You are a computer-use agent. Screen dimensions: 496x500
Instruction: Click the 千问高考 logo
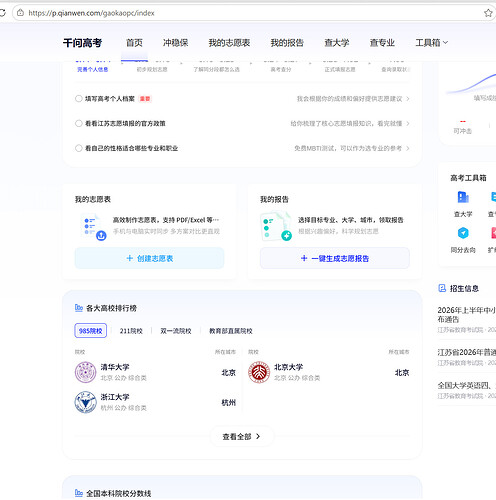[x=82, y=43]
